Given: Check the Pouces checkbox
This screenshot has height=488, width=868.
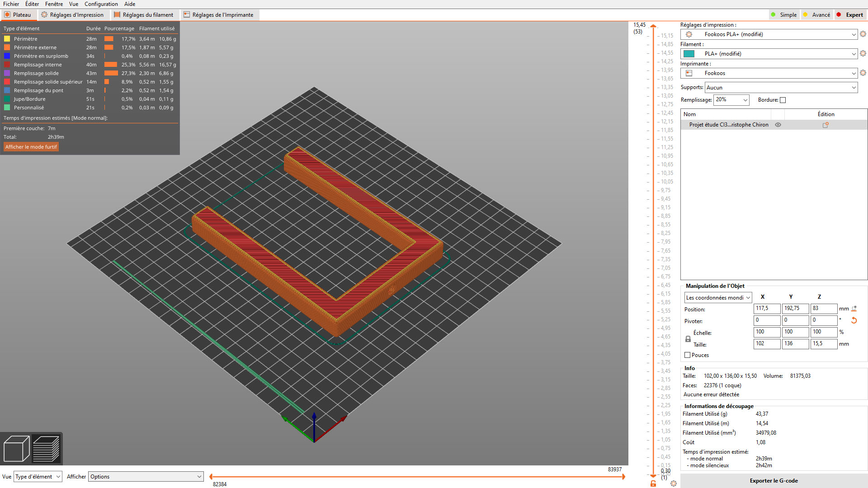Looking at the screenshot, I should coord(688,355).
